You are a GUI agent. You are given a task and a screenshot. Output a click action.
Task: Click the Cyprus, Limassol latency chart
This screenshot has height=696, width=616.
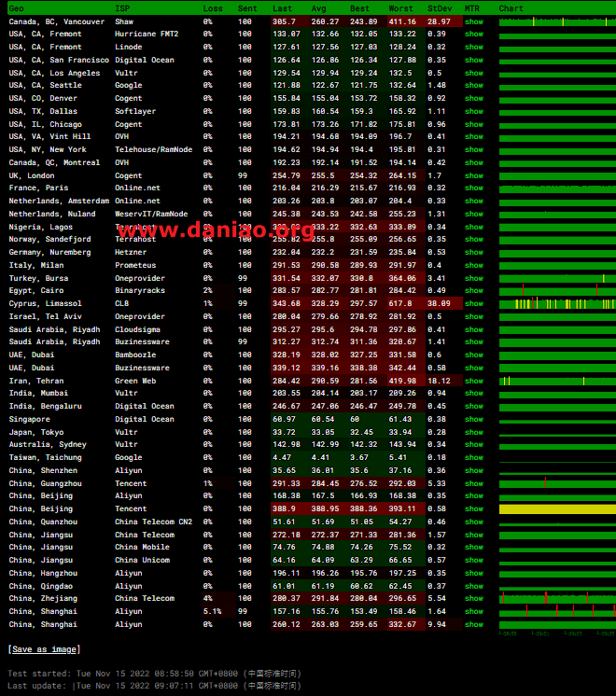[557, 303]
